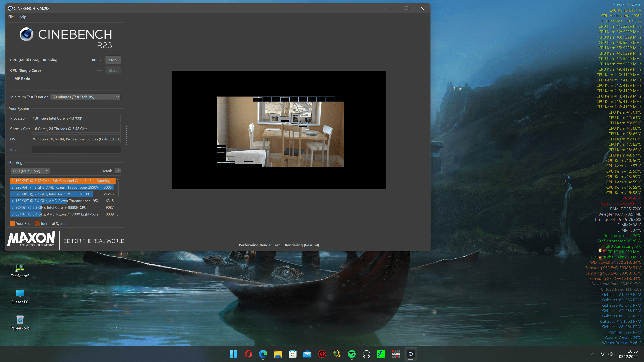The width and height of the screenshot is (644, 362).
Task: Click the Performing Render Test status text
Action: point(279,245)
